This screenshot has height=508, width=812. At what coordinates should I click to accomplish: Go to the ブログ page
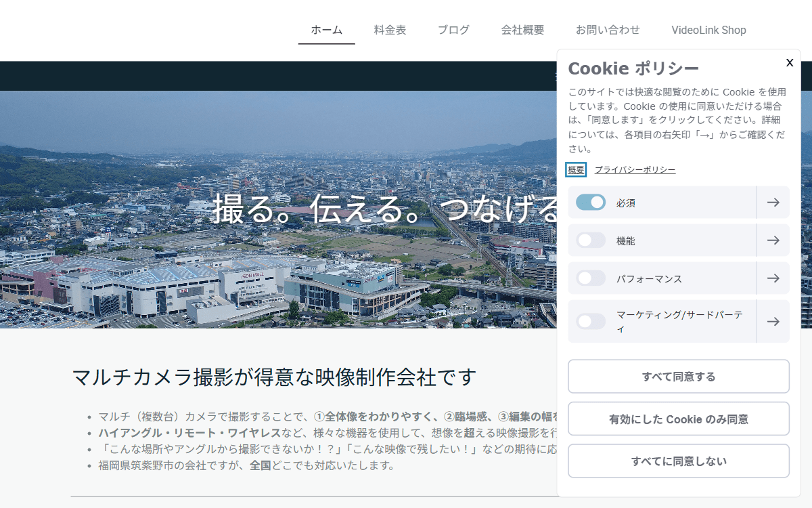pyautogui.click(x=453, y=30)
